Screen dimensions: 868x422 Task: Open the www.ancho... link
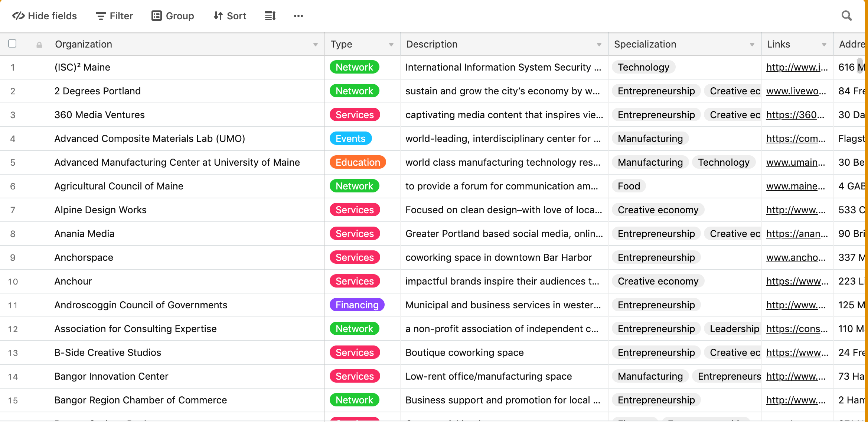coord(796,257)
